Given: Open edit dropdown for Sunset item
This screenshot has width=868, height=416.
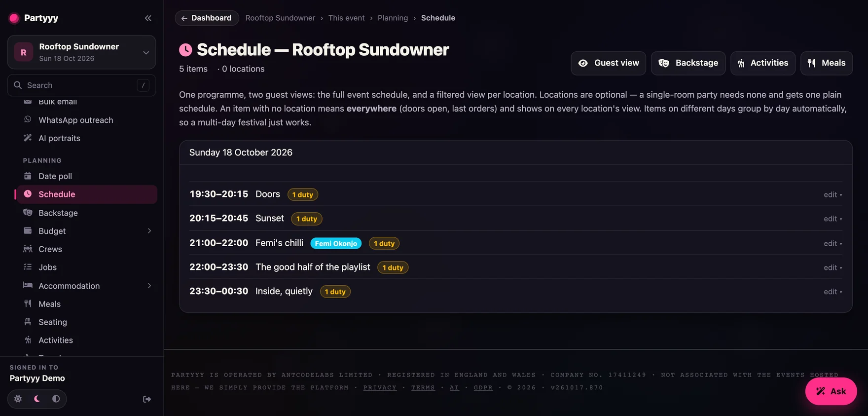Looking at the screenshot, I should pyautogui.click(x=832, y=219).
